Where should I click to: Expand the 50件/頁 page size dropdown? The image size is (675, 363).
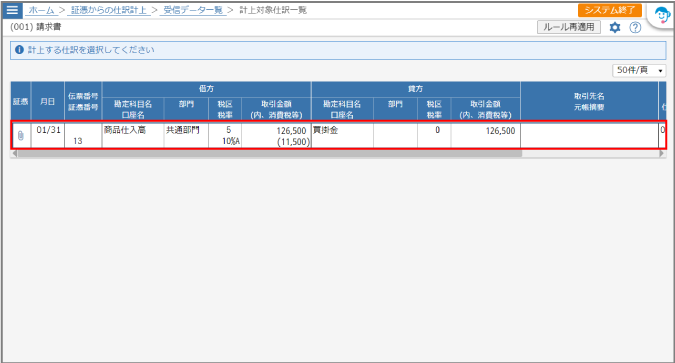(x=639, y=70)
